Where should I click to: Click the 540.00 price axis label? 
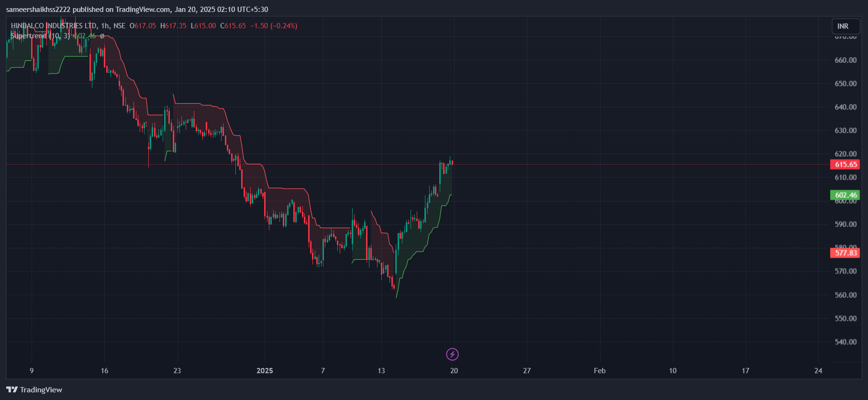coord(846,342)
